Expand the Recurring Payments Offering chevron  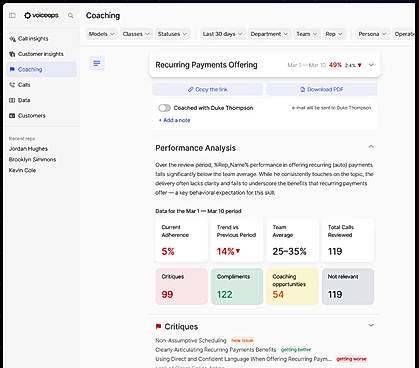point(371,65)
